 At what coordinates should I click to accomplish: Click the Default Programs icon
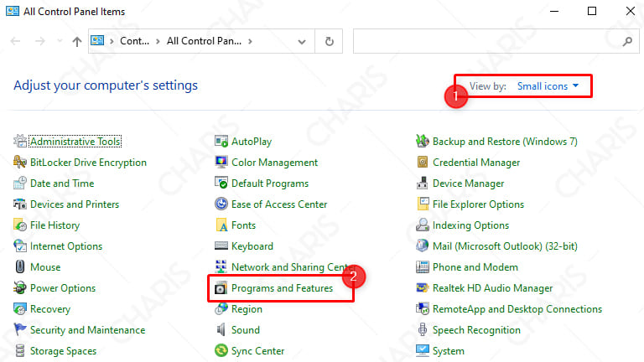point(221,183)
